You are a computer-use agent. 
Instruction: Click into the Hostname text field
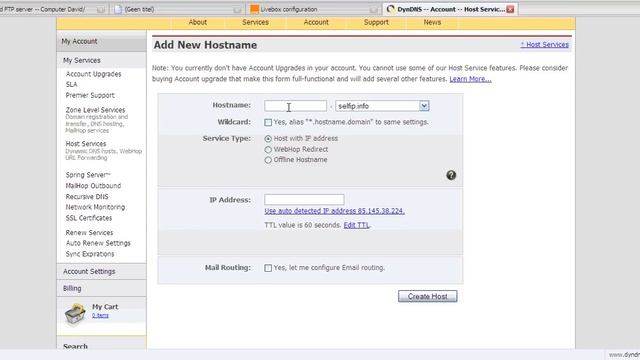coord(295,106)
